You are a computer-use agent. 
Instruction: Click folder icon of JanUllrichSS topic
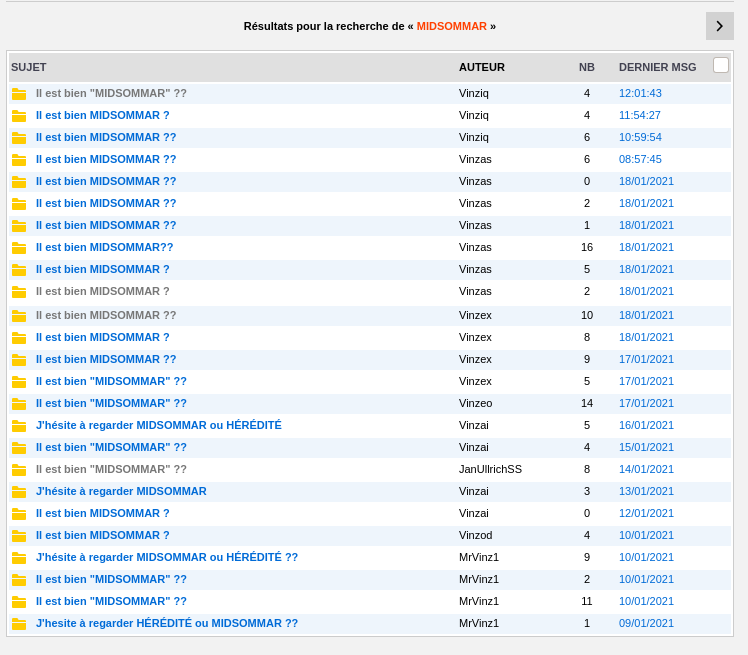19,469
